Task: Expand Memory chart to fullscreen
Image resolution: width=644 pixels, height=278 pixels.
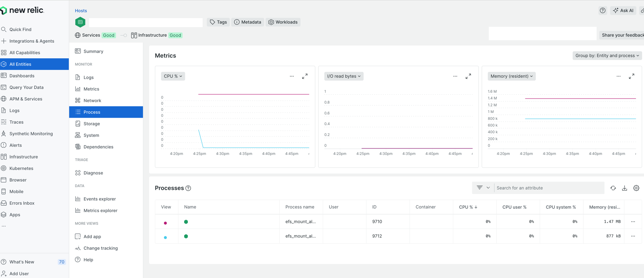Action: coord(632,76)
